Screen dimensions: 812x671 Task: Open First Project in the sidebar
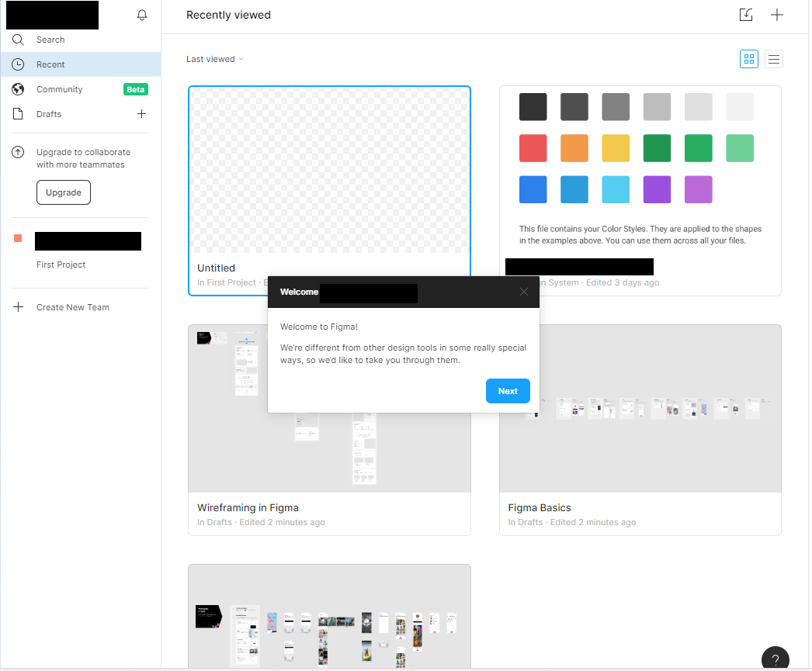coord(61,265)
